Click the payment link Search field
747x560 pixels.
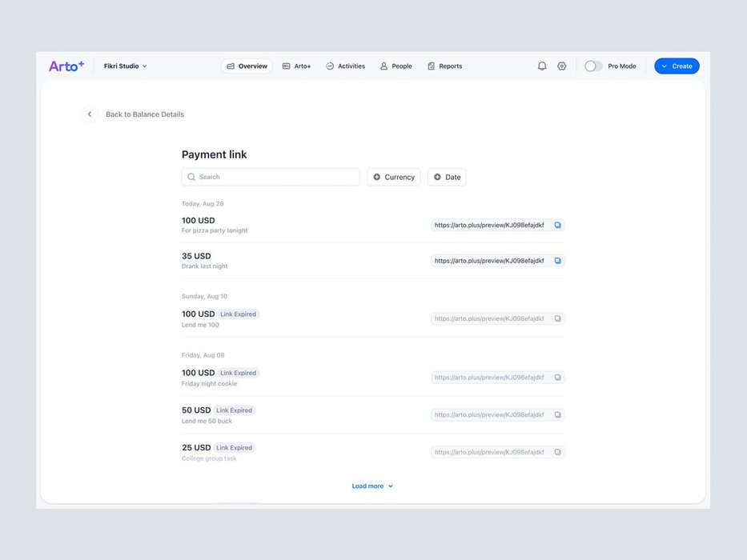point(271,177)
